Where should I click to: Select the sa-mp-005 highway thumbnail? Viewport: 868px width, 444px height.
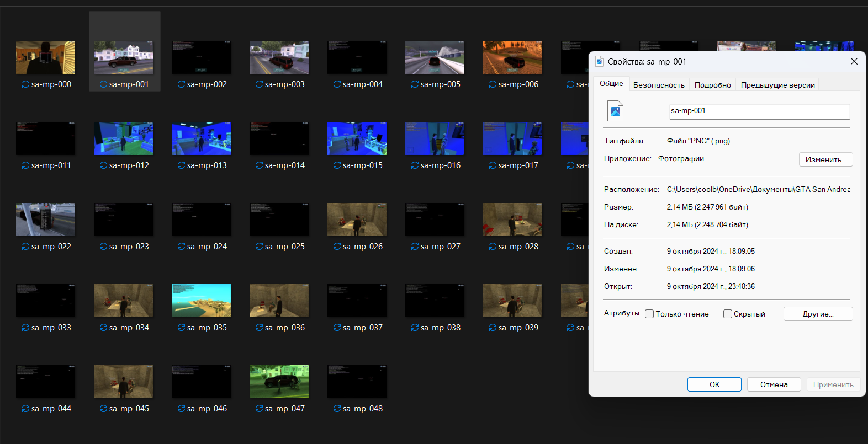[x=435, y=57]
